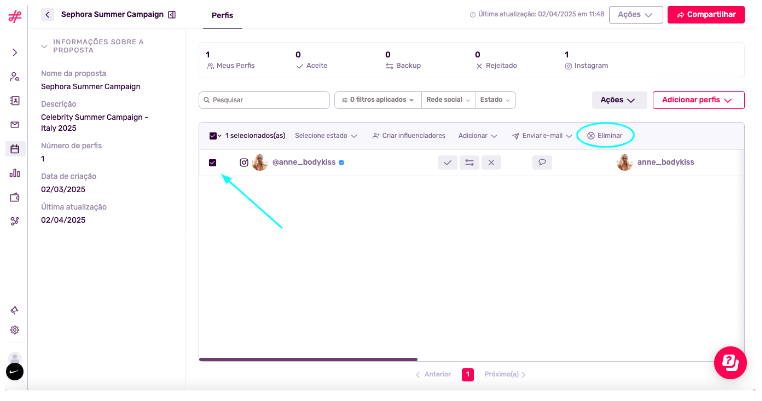Viewport: 762px width, 401px height.
Task: Reject anne_bodykiss with the X button
Action: [x=491, y=162]
